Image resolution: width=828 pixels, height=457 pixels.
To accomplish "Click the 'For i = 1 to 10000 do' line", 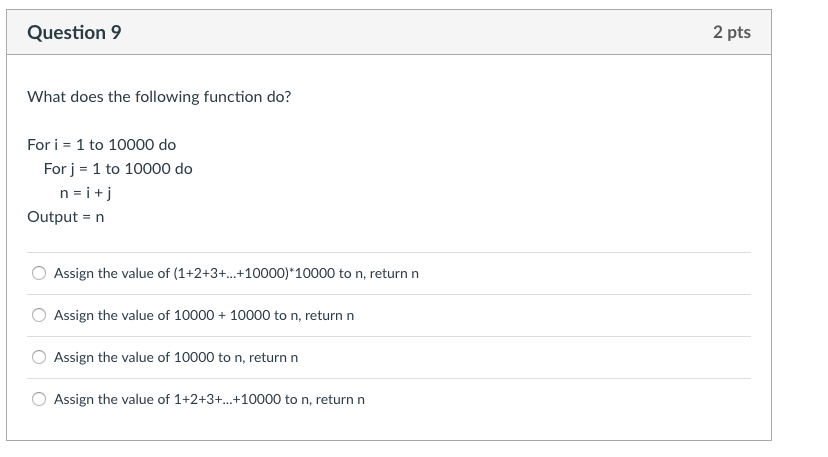I will [x=101, y=145].
